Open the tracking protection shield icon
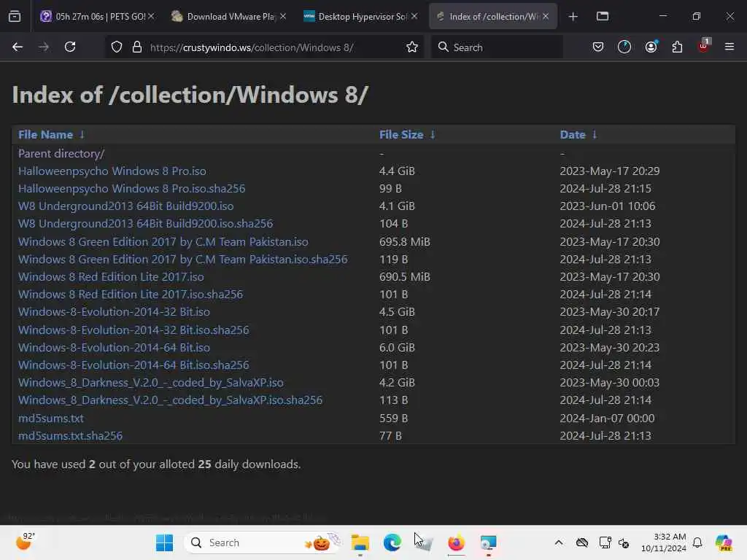The image size is (747, 560). click(117, 47)
